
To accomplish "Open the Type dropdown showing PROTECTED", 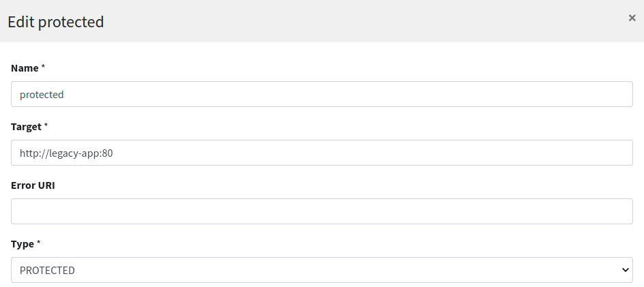I will pyautogui.click(x=321, y=270).
